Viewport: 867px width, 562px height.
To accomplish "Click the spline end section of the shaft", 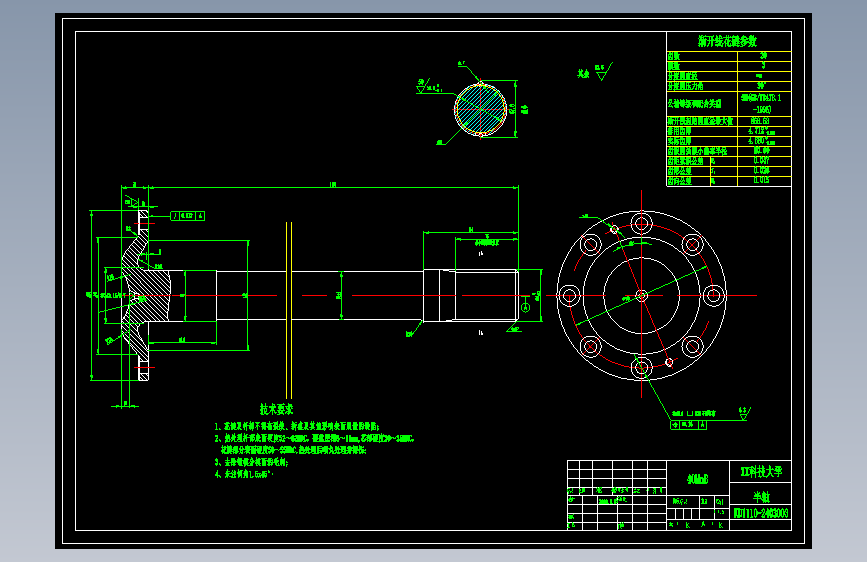I will [x=486, y=295].
